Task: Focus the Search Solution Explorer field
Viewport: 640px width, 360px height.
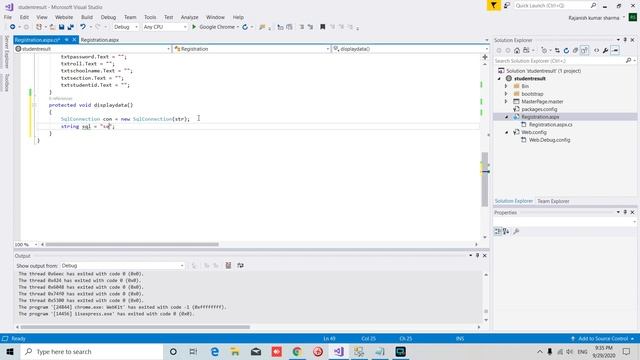Action: click(559, 60)
